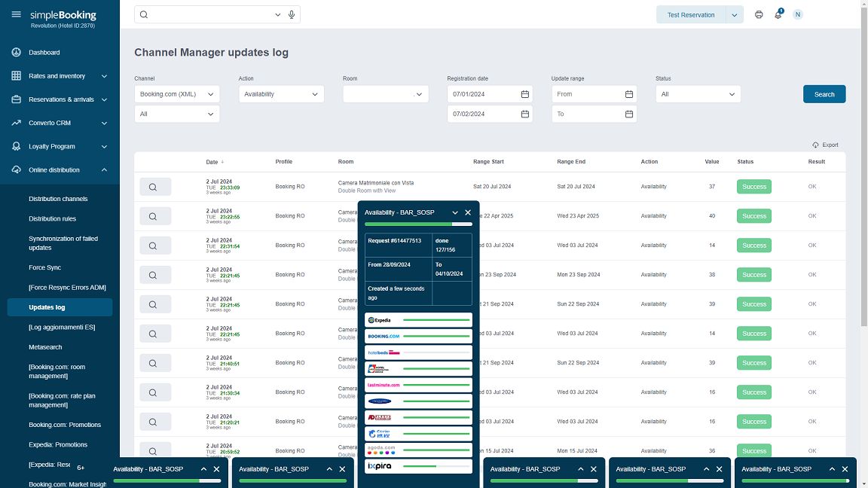Click the ixpira progress bar in popup

(436, 466)
